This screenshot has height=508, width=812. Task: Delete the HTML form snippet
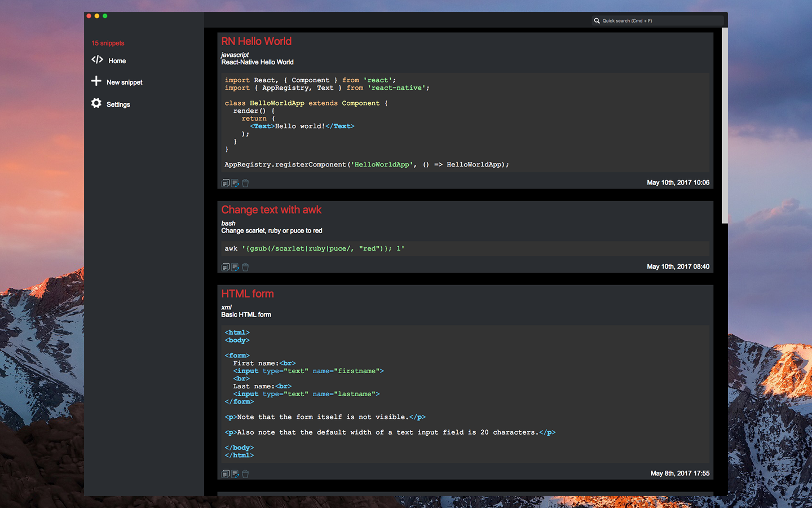[245, 474]
